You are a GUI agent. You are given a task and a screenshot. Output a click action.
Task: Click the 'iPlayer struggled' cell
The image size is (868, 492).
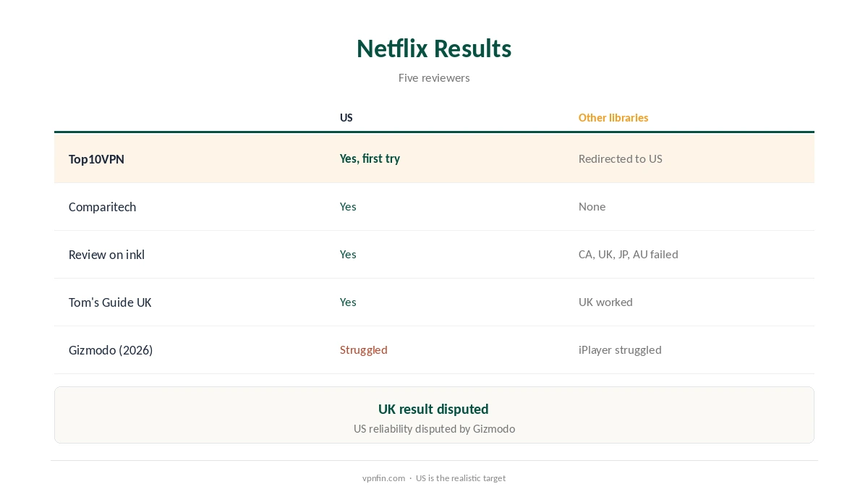620,349
